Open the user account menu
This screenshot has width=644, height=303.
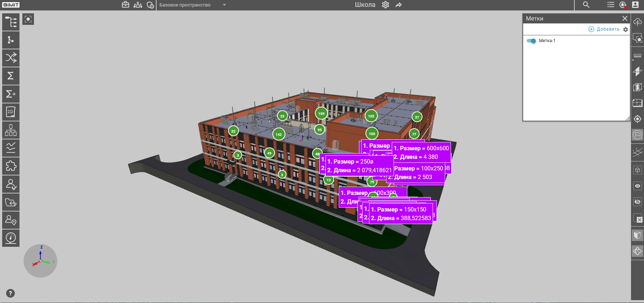click(x=635, y=5)
